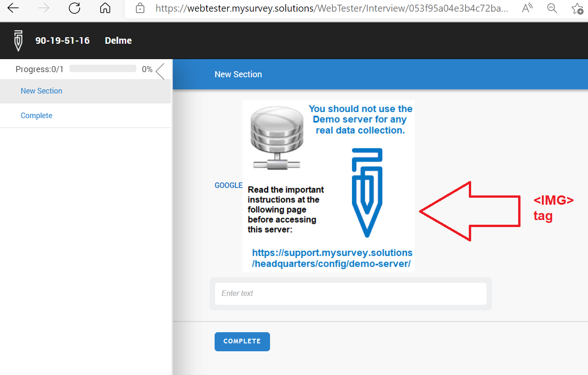Add page to favorites via the star icon

(577, 8)
